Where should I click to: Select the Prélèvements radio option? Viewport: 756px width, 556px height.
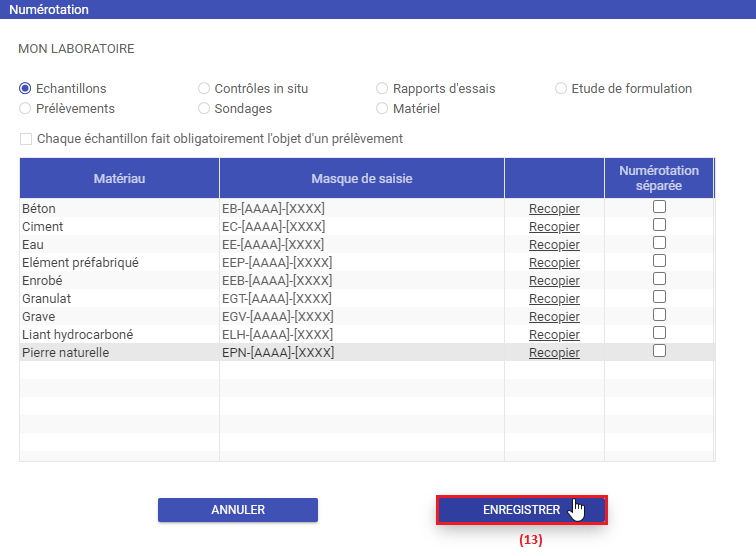pyautogui.click(x=26, y=109)
